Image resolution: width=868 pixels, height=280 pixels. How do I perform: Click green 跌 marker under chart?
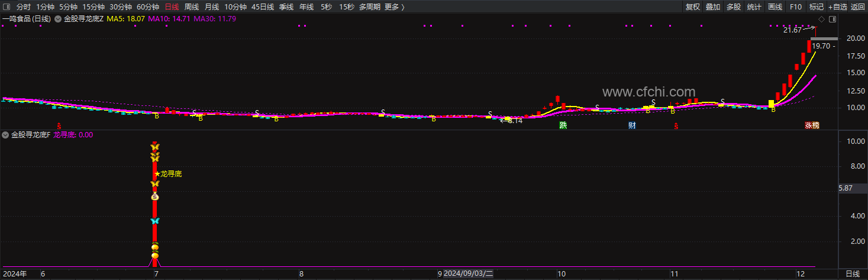(x=563, y=125)
